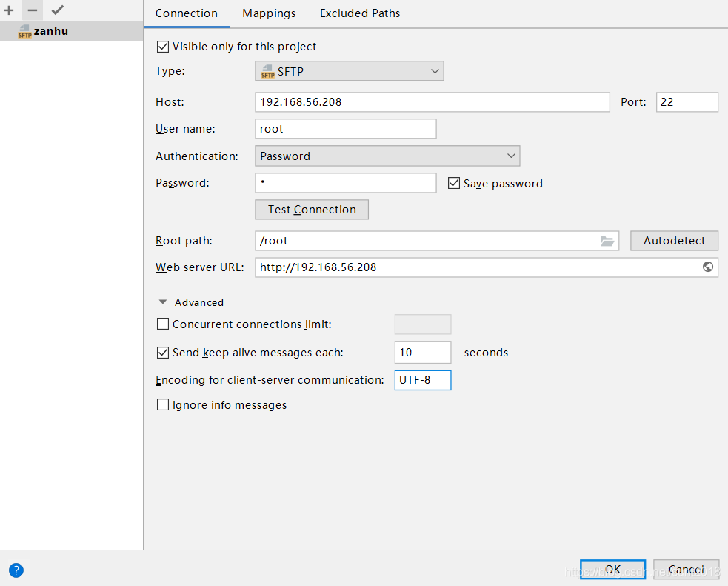Screen dimensions: 728x586
Task: Browse for root path with folder icon
Action: [x=607, y=241]
